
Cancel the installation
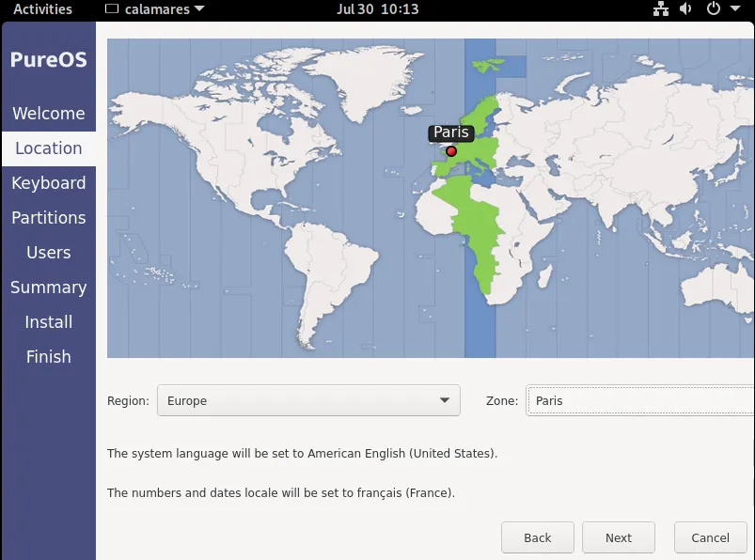pyautogui.click(x=710, y=537)
